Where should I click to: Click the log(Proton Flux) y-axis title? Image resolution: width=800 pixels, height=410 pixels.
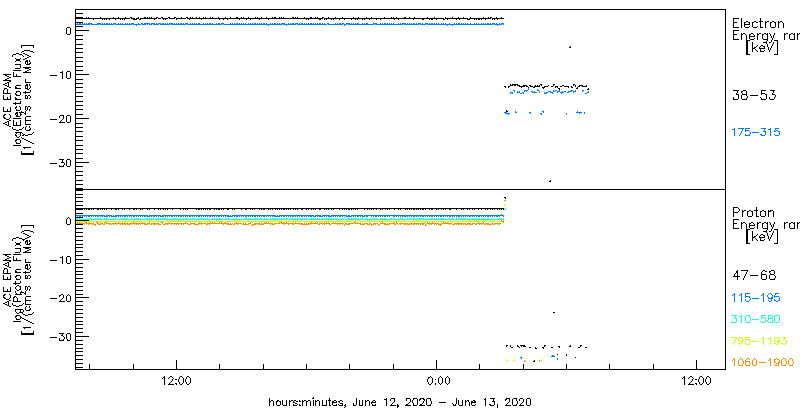(x=18, y=278)
